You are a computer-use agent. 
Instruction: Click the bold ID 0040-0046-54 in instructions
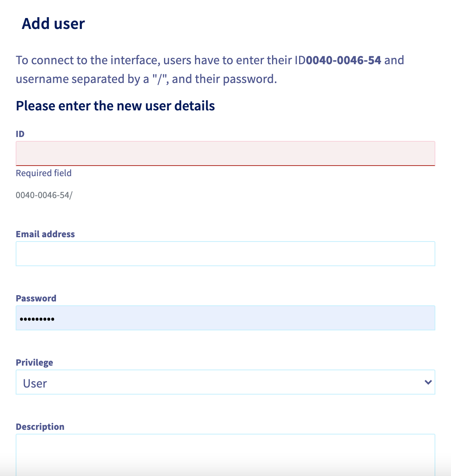coord(343,60)
